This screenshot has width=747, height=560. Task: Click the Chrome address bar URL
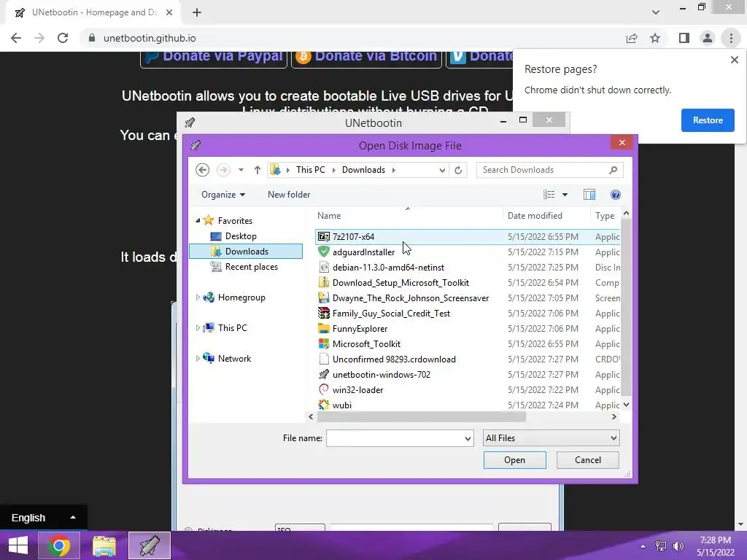[x=150, y=38]
